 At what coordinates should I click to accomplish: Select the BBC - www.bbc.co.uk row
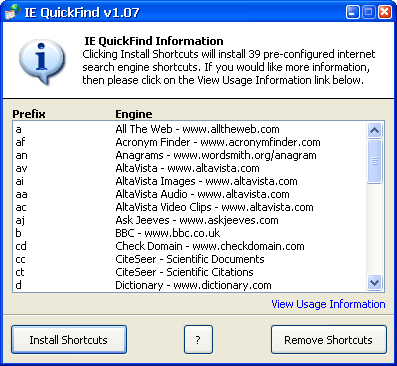click(x=189, y=233)
